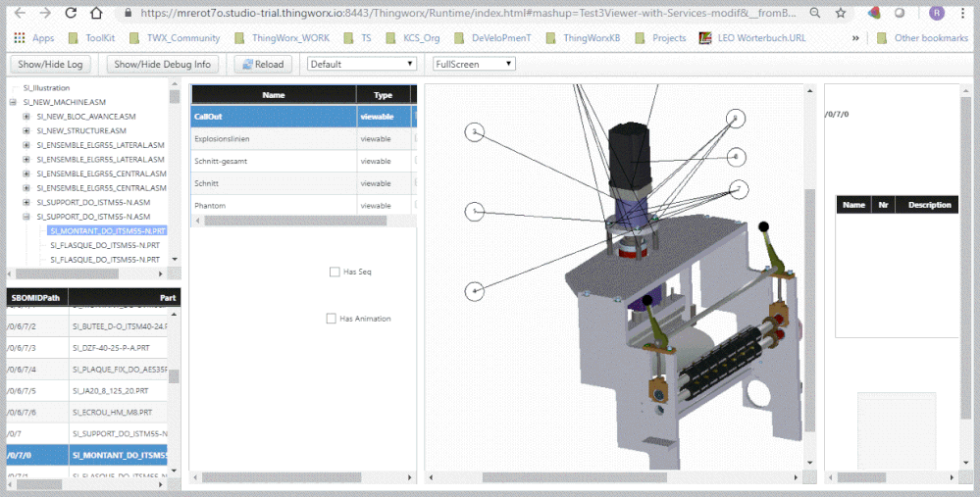Image resolution: width=980 pixels, height=497 pixels.
Task: Open the Default dropdown
Action: click(362, 64)
